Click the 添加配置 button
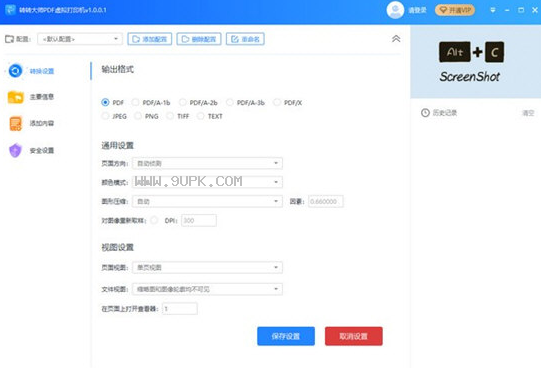The image size is (541, 368). coord(150,39)
